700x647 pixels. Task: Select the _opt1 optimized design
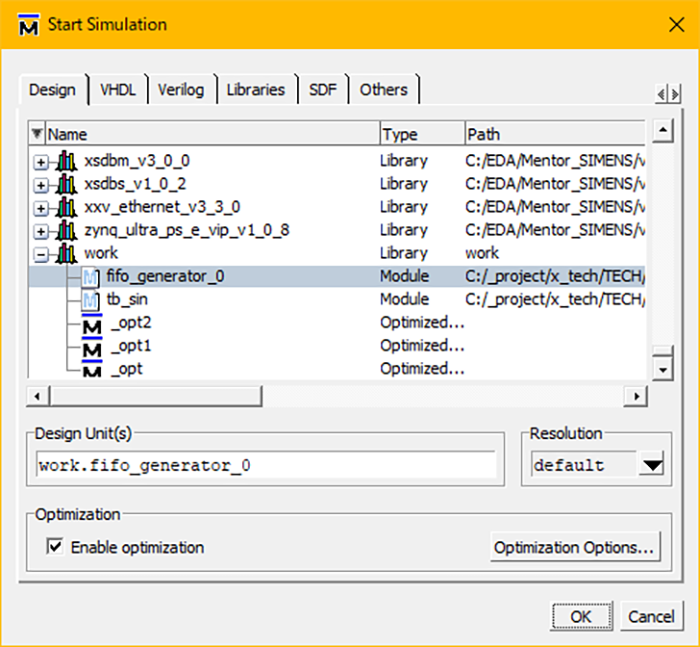(x=131, y=346)
